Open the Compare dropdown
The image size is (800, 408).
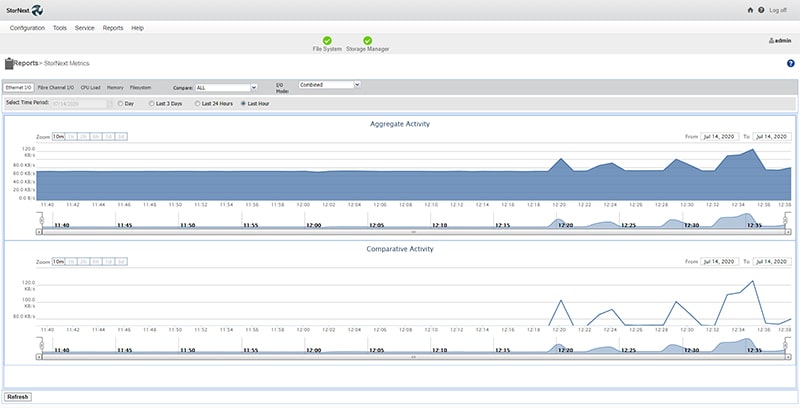pyautogui.click(x=226, y=88)
